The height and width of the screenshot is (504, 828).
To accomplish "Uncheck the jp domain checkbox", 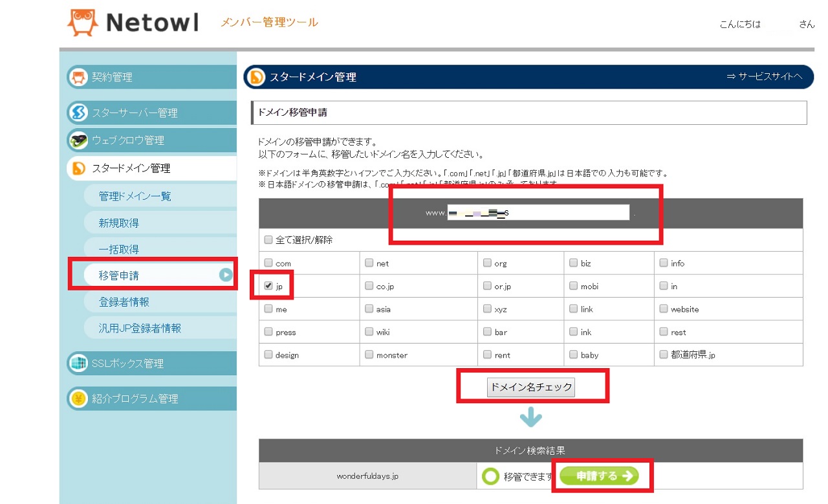I will pos(268,286).
